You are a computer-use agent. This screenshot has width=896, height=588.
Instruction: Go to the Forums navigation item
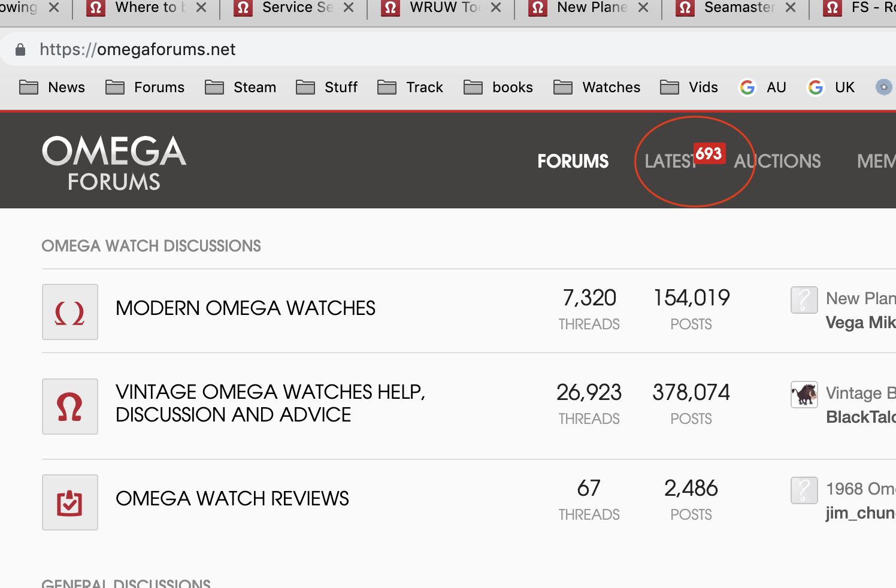coord(573,161)
